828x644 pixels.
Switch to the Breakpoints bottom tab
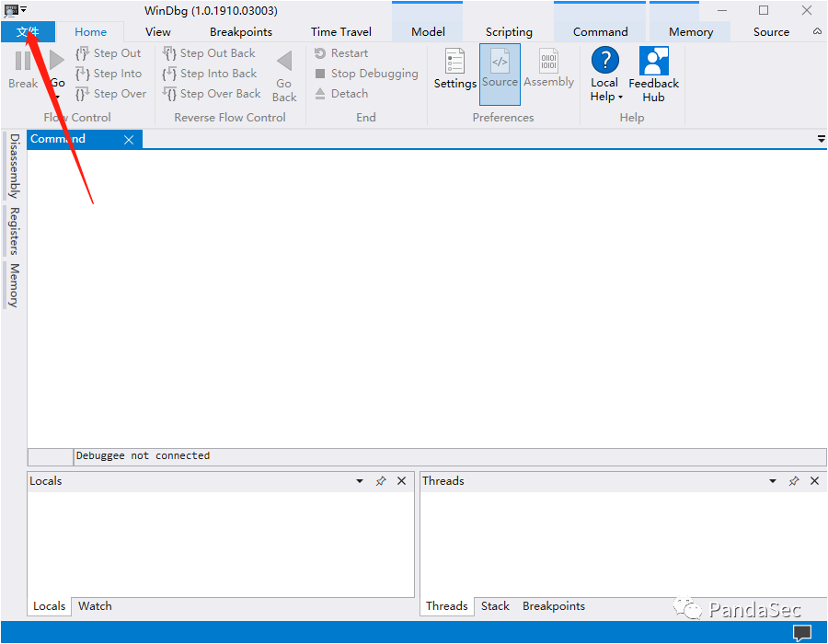554,606
